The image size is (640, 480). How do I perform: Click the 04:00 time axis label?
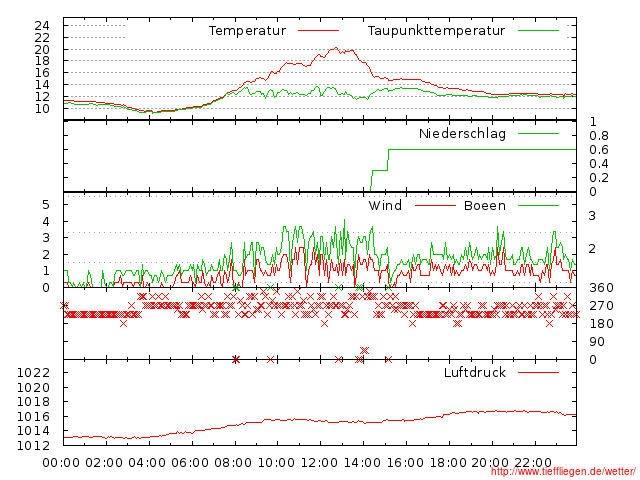pos(147,463)
